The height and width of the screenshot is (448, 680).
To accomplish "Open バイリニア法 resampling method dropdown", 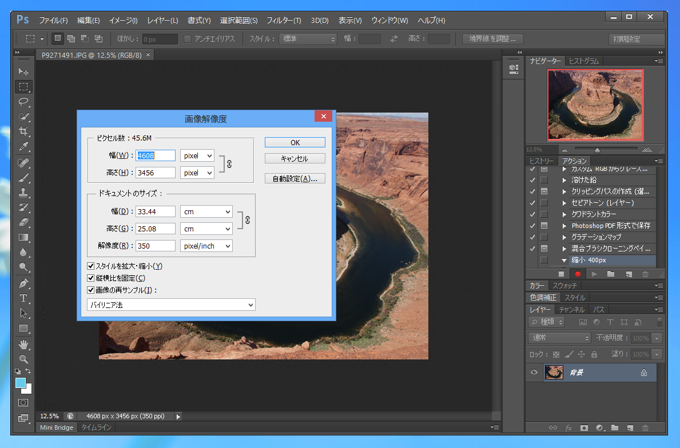I will pyautogui.click(x=171, y=305).
